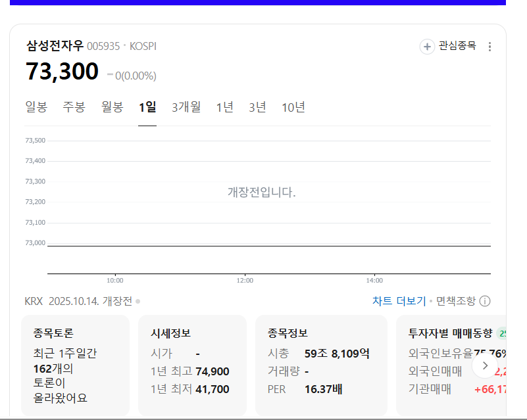Click the 12:00 time axis label
Image resolution: width=527 pixels, height=420 pixels.
tap(245, 281)
